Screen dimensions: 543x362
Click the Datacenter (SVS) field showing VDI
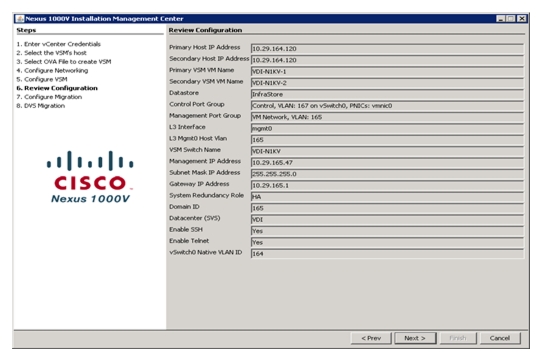[388, 220]
